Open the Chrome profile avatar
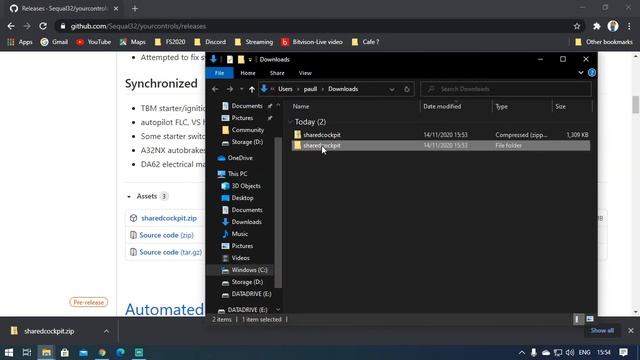The image size is (640, 360). point(613,26)
